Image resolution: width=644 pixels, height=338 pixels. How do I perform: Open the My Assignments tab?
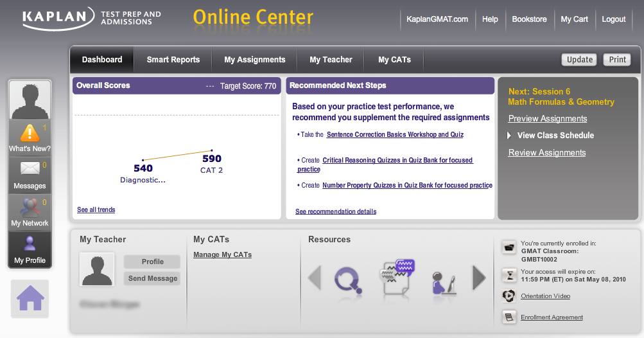[x=255, y=60]
